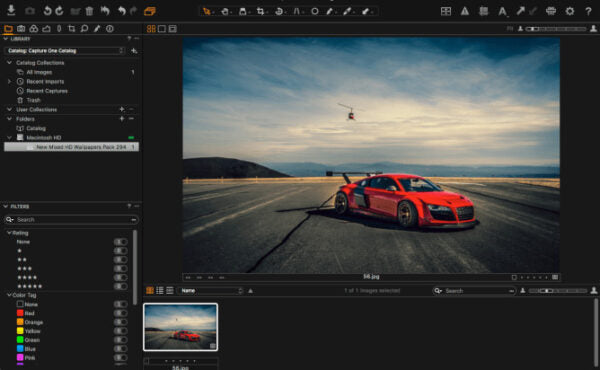Open Preferences with the gear icon
Viewport: 600px width, 370px height.
point(570,11)
